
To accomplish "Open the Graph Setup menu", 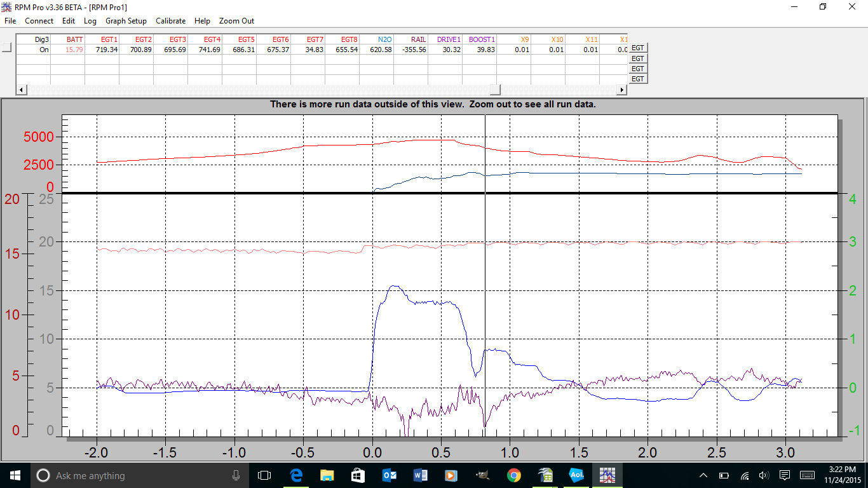I will pyautogui.click(x=126, y=21).
